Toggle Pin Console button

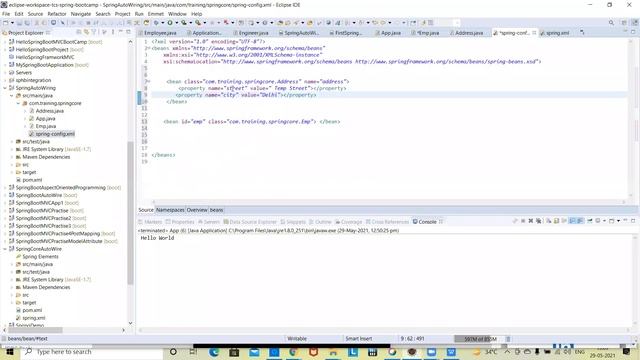click(590, 221)
